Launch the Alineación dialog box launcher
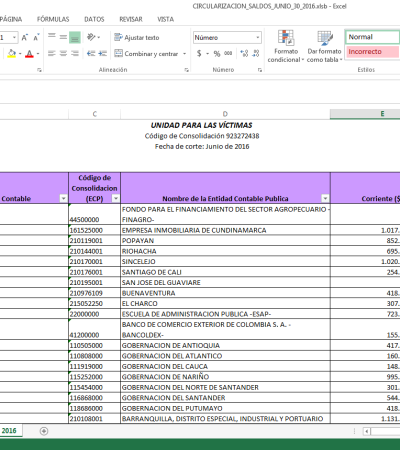Viewport: 400px width, 450px height. [x=187, y=70]
